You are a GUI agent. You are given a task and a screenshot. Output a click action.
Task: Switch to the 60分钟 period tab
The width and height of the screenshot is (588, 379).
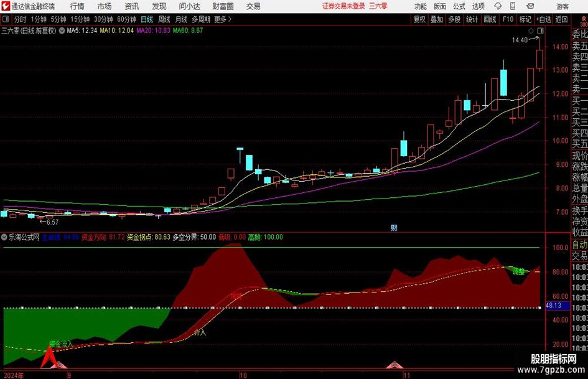[127, 19]
